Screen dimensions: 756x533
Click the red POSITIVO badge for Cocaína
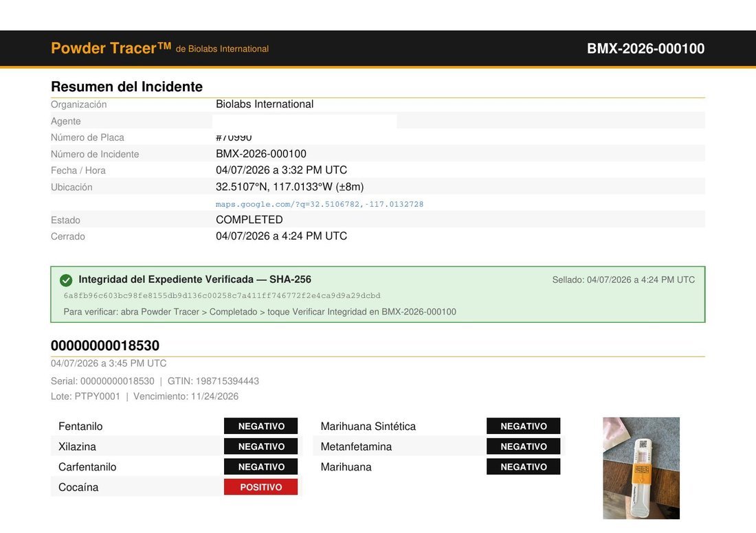(261, 487)
